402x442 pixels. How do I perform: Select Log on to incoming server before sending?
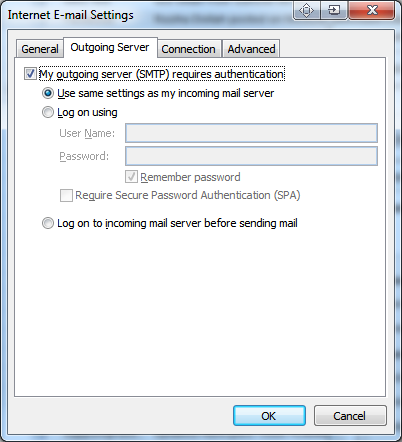(48, 223)
